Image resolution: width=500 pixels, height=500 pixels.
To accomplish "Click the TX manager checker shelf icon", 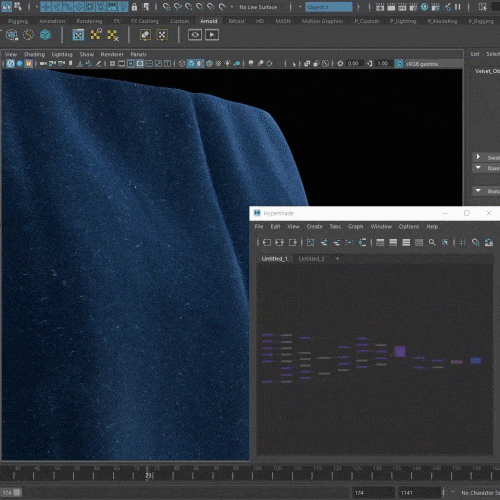I will pyautogui.click(x=78, y=35).
